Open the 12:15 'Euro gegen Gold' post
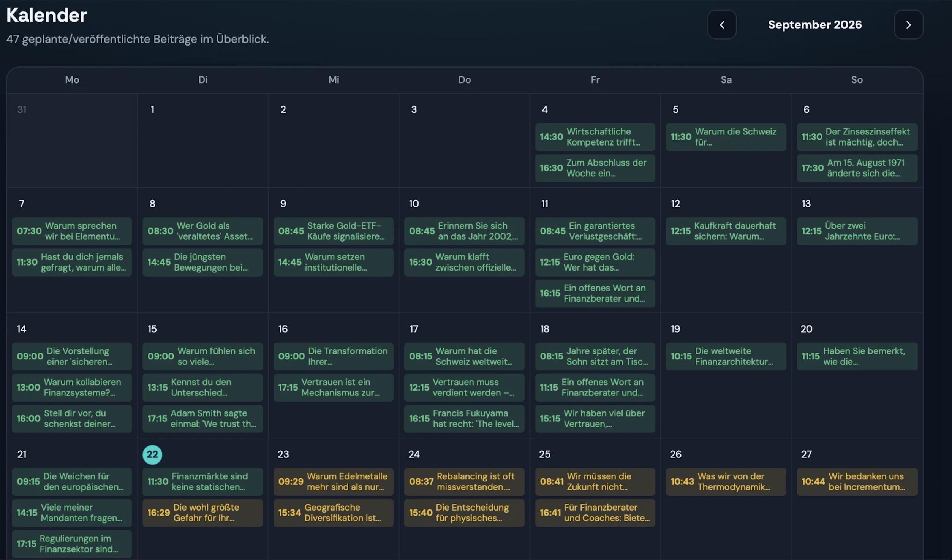This screenshot has height=560, width=952. tap(595, 262)
